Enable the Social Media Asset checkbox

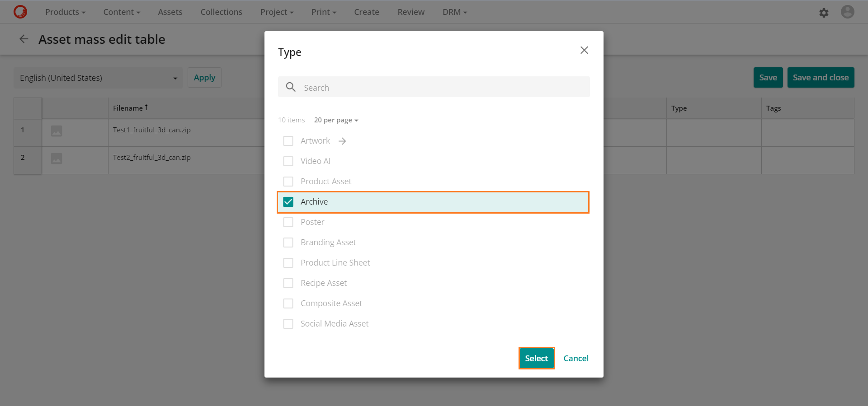pos(288,324)
